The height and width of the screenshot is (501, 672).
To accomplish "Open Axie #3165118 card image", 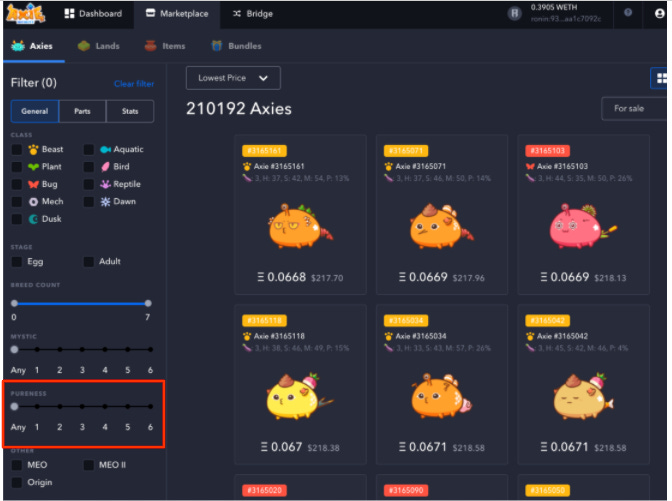I will [x=300, y=396].
